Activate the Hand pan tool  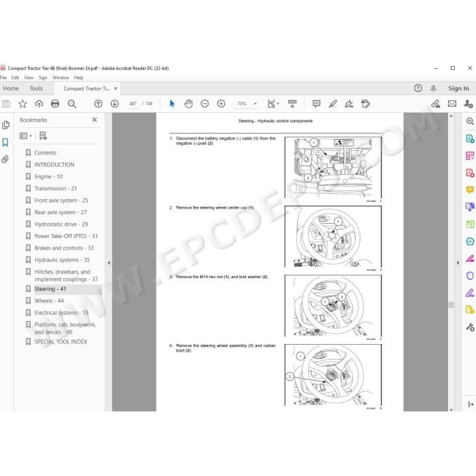[x=188, y=104]
